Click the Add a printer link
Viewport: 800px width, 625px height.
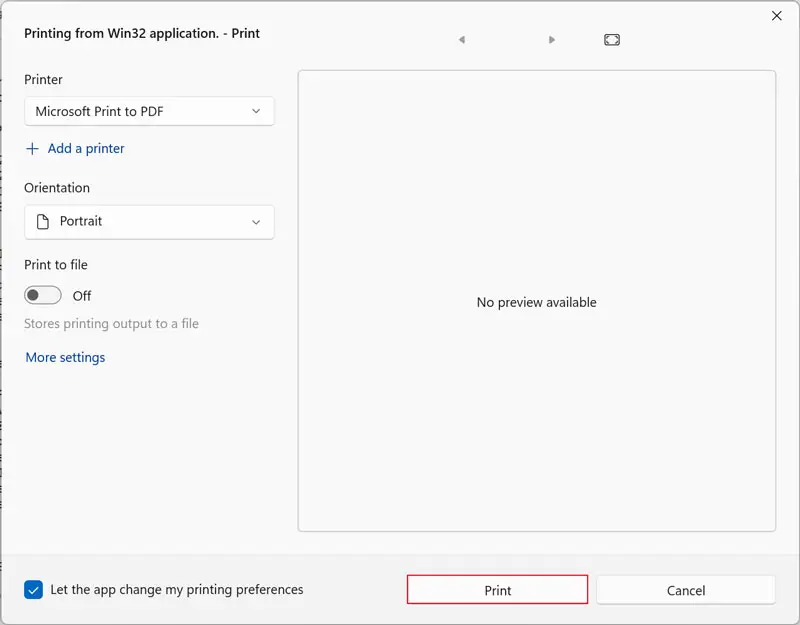pyautogui.click(x=86, y=149)
